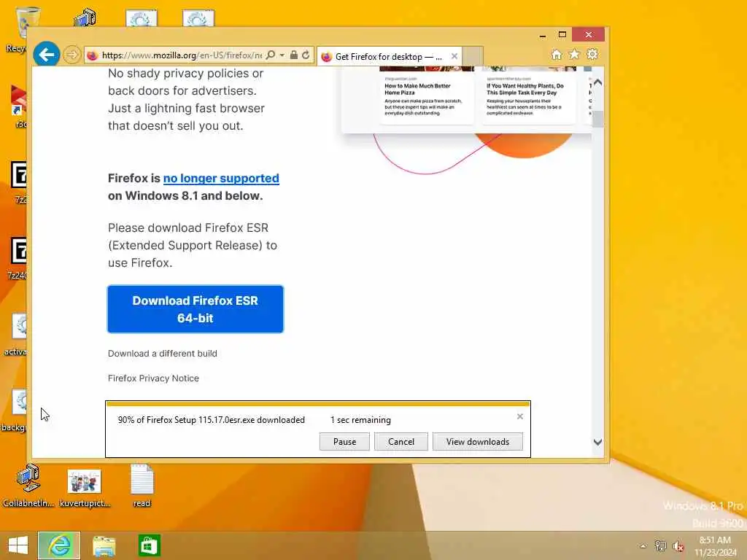Refresh the page with reload icon
The image size is (747, 560).
(x=306, y=55)
